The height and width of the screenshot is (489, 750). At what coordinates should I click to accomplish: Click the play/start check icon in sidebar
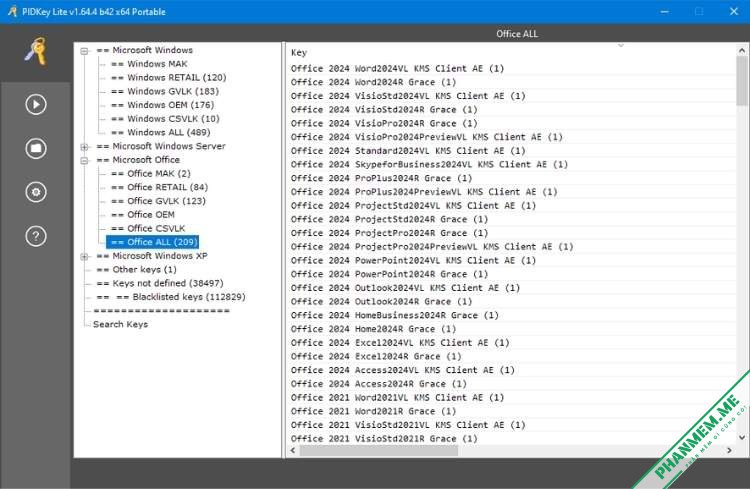click(36, 104)
